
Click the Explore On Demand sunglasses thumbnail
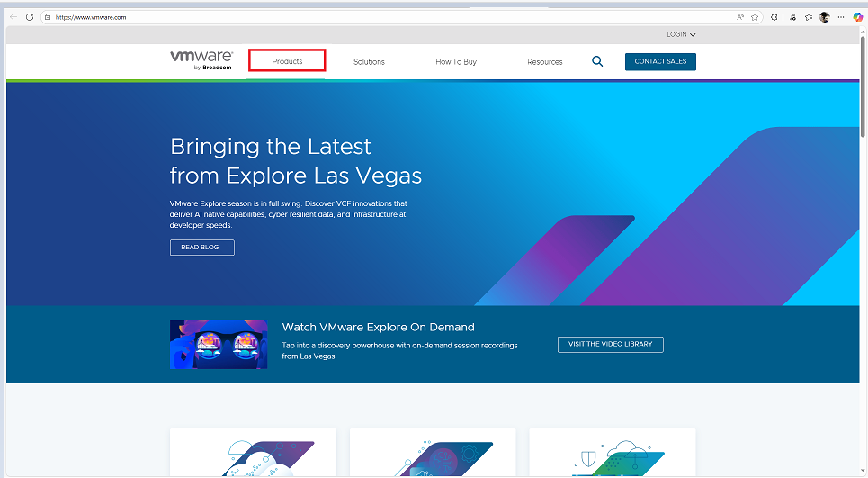pyautogui.click(x=219, y=344)
